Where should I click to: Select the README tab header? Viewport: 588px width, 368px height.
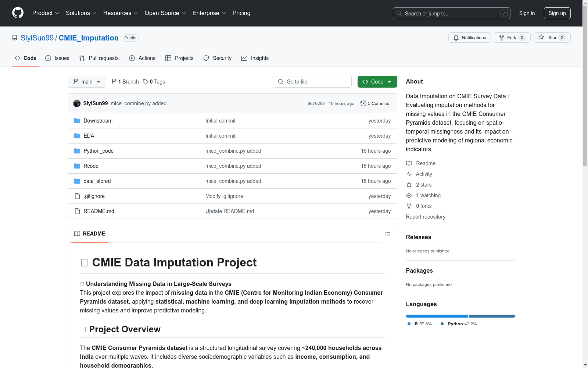pyautogui.click(x=90, y=234)
